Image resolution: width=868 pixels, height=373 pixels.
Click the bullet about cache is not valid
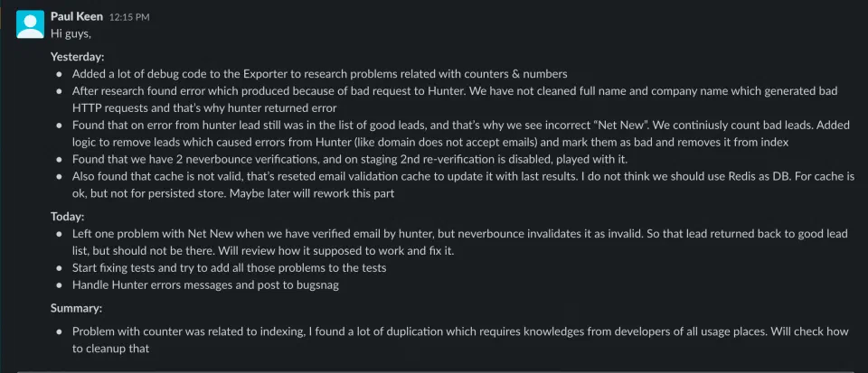[x=463, y=186]
